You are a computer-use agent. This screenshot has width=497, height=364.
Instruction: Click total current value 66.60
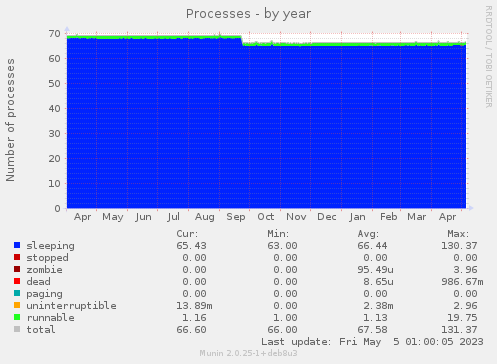coord(191,330)
